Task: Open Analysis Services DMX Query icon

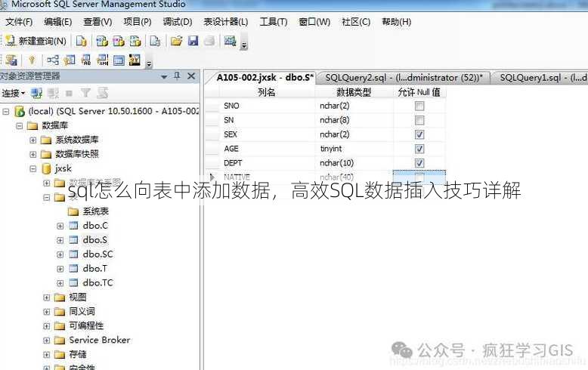Action: tap(118, 41)
